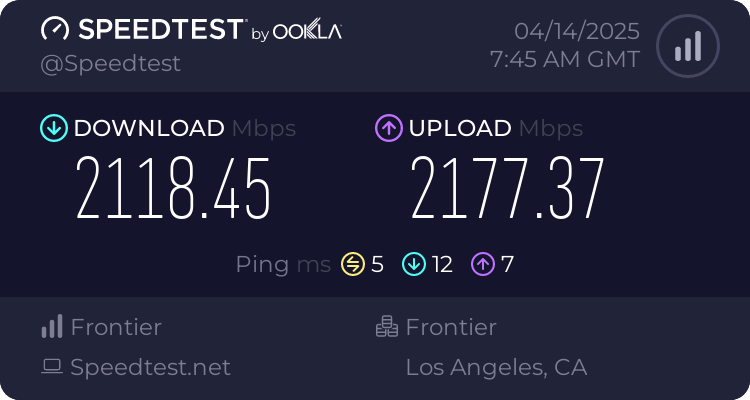Click the signal bars circle icon

coord(687,46)
